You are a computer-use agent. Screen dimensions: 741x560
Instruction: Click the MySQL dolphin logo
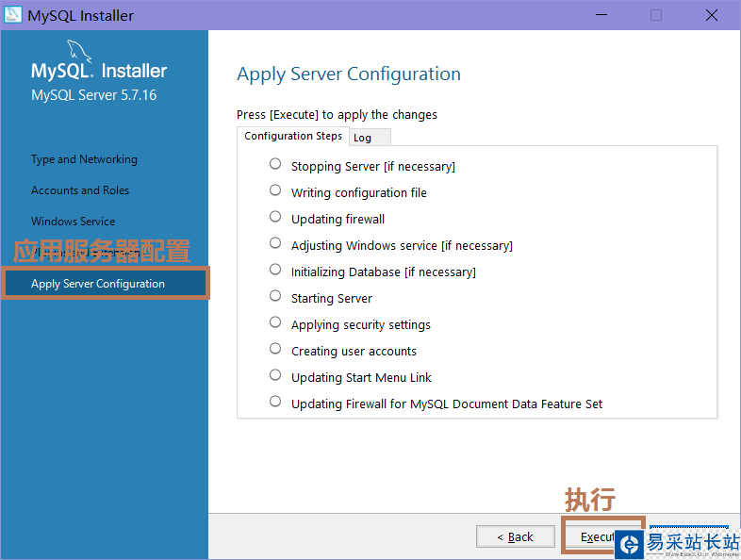[78, 53]
